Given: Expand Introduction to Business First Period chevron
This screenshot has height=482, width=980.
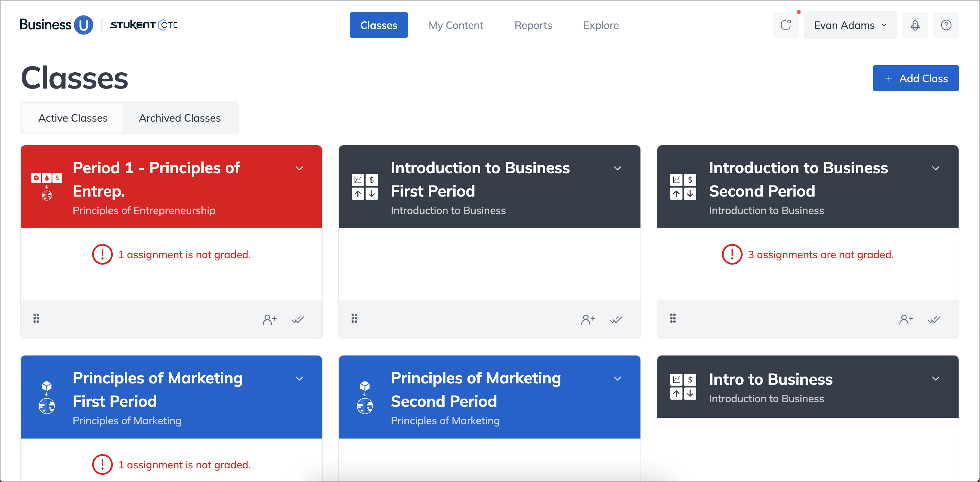Looking at the screenshot, I should (617, 168).
